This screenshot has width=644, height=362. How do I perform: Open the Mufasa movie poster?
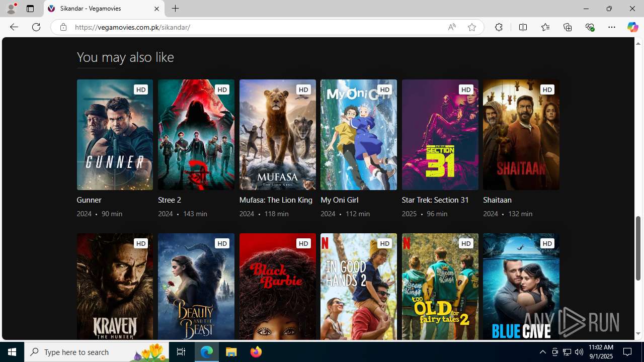click(278, 135)
